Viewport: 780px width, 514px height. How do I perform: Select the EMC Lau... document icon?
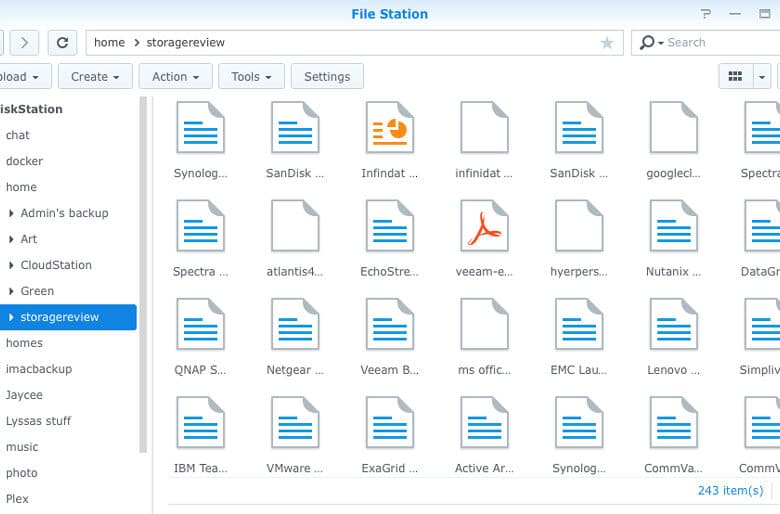click(579, 324)
